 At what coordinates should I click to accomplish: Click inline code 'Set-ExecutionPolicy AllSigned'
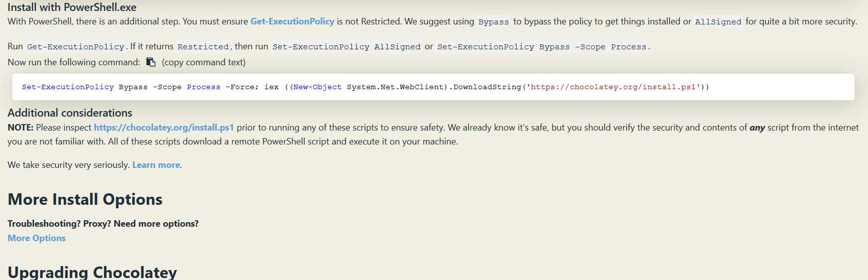346,47
